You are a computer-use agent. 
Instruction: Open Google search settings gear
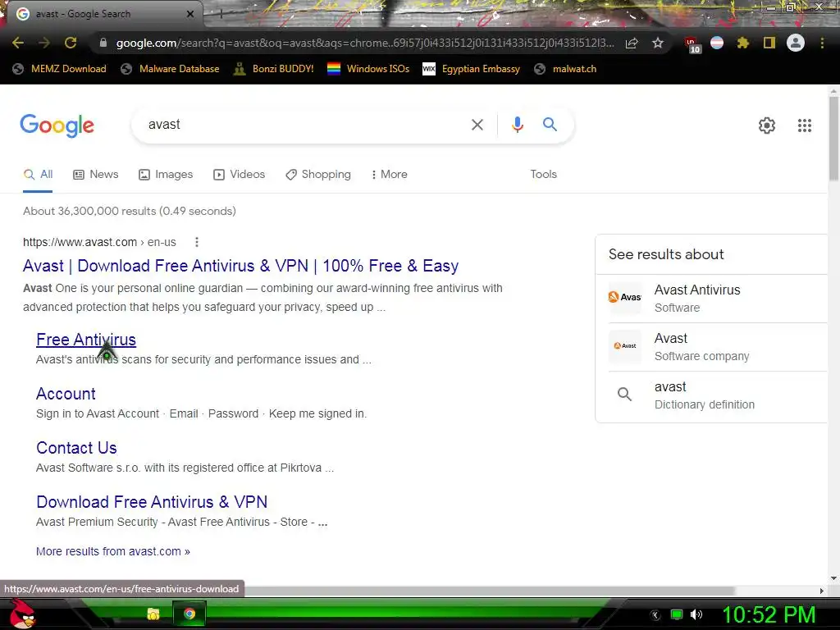(x=767, y=126)
